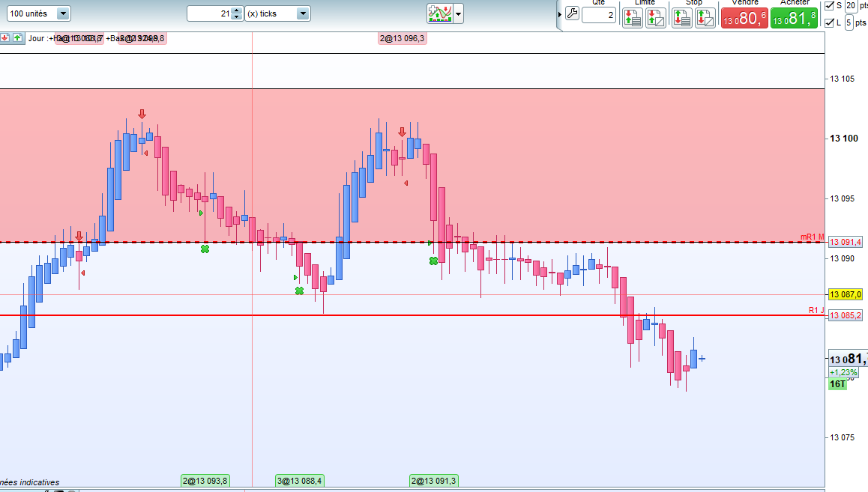Click the yellow 13 087,0 price label
The width and height of the screenshot is (868, 492).
click(846, 294)
